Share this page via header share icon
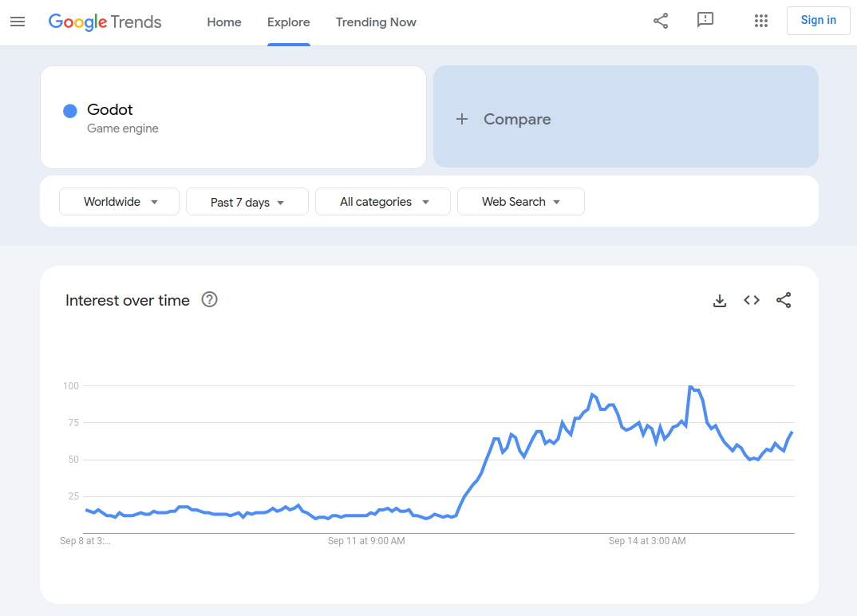 click(x=661, y=22)
